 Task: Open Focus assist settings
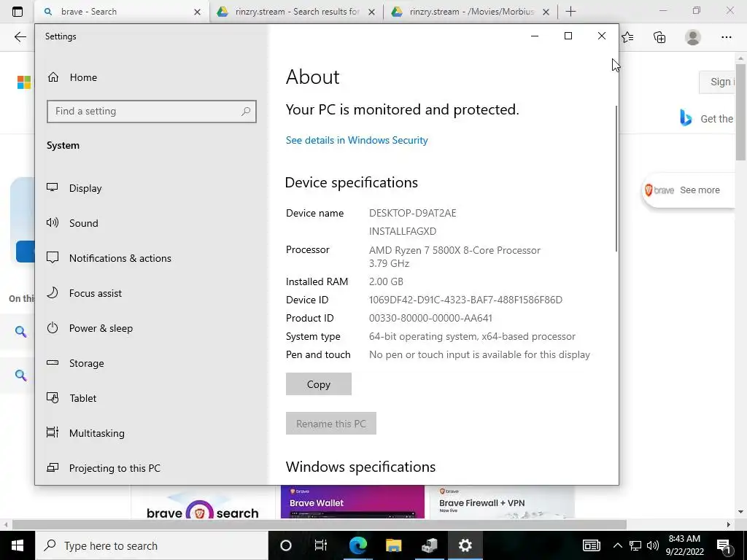(85, 293)
